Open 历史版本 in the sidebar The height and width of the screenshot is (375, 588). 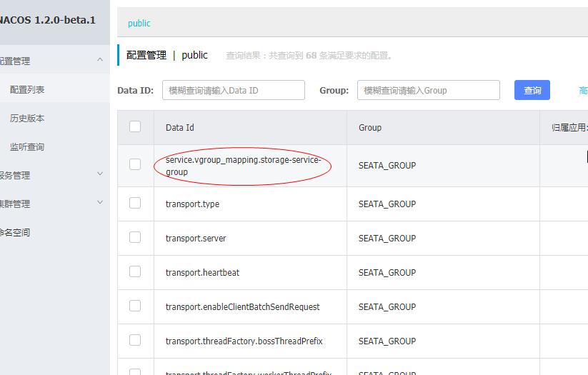click(x=27, y=118)
